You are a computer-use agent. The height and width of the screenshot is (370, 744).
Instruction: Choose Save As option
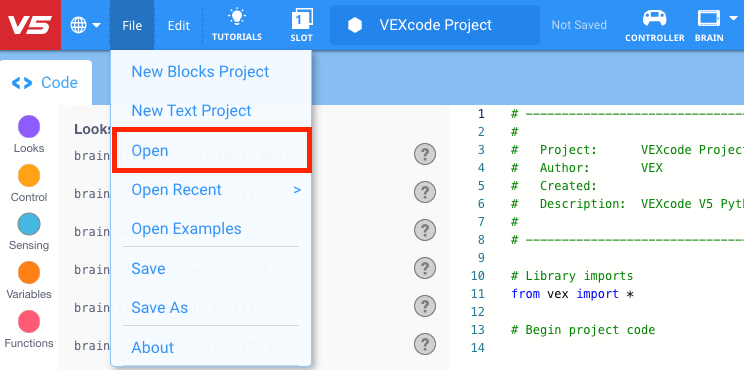click(x=159, y=307)
